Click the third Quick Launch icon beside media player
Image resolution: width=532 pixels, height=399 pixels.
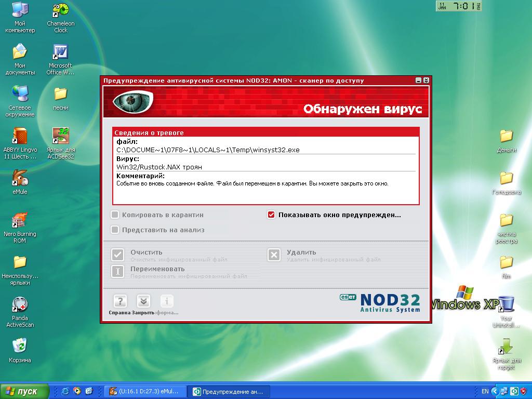coord(89,391)
